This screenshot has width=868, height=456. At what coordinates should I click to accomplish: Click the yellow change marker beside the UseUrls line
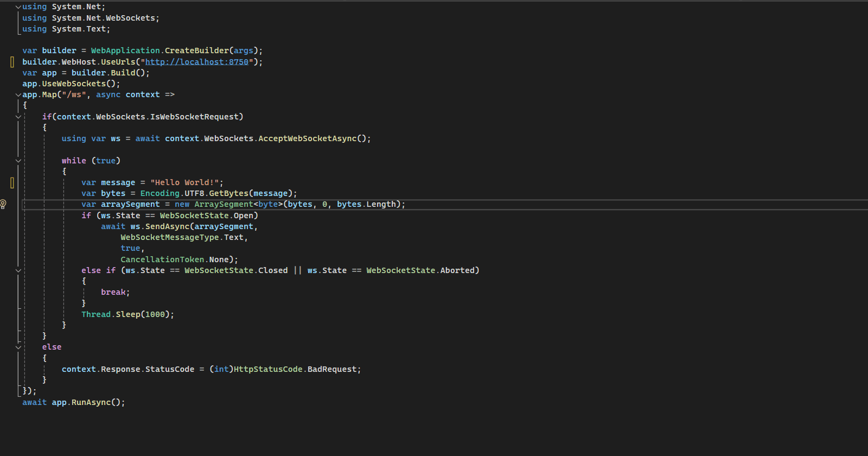12,62
